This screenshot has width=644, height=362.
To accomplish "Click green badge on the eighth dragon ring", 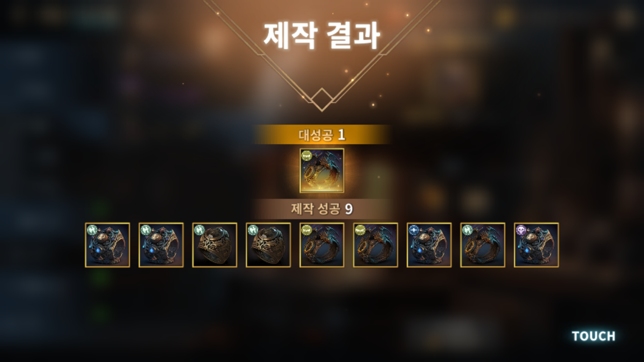I will tap(468, 230).
